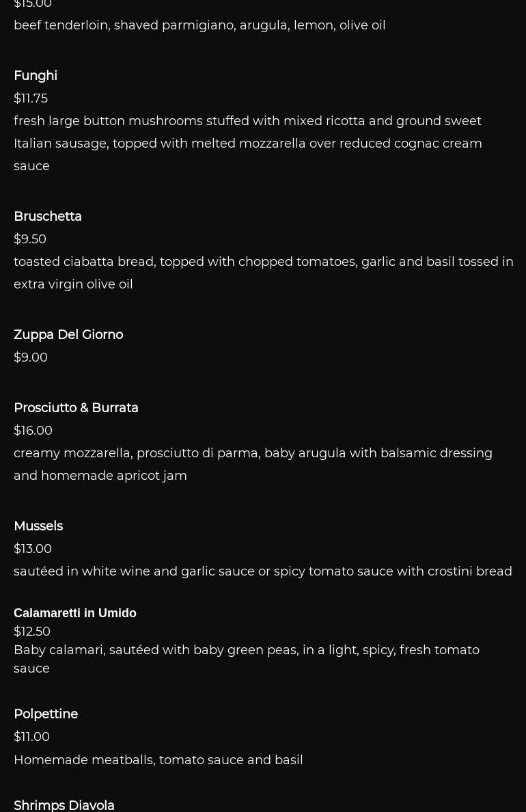Click the Funghi menu item title

(36, 76)
